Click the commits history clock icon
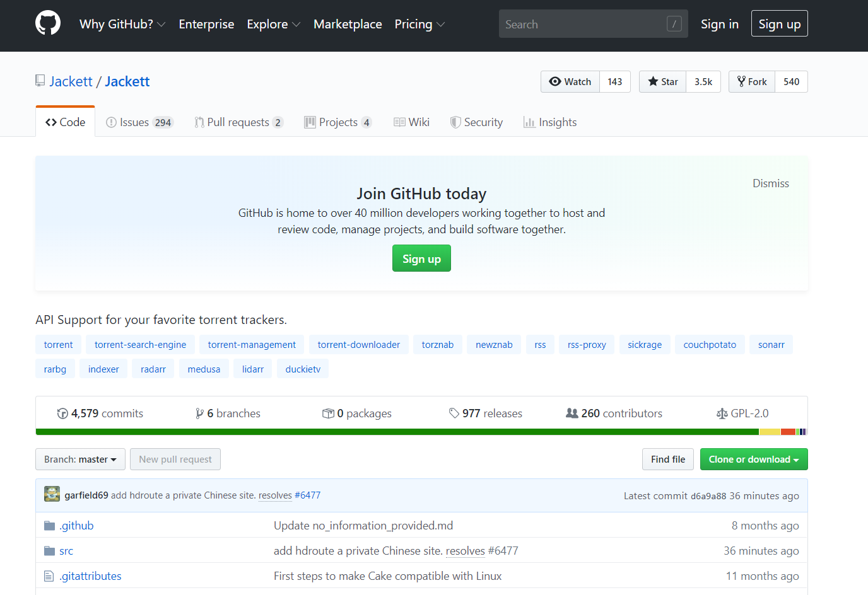 pyautogui.click(x=62, y=413)
